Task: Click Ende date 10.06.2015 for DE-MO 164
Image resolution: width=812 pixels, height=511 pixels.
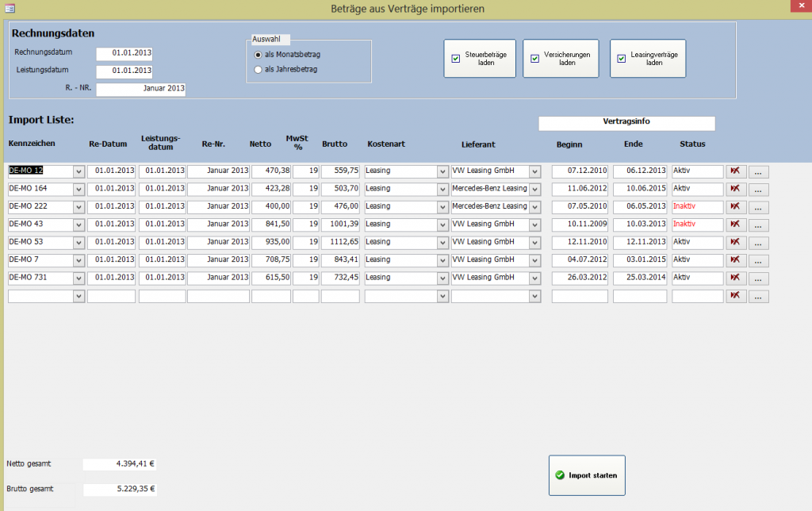Action: 640,189
